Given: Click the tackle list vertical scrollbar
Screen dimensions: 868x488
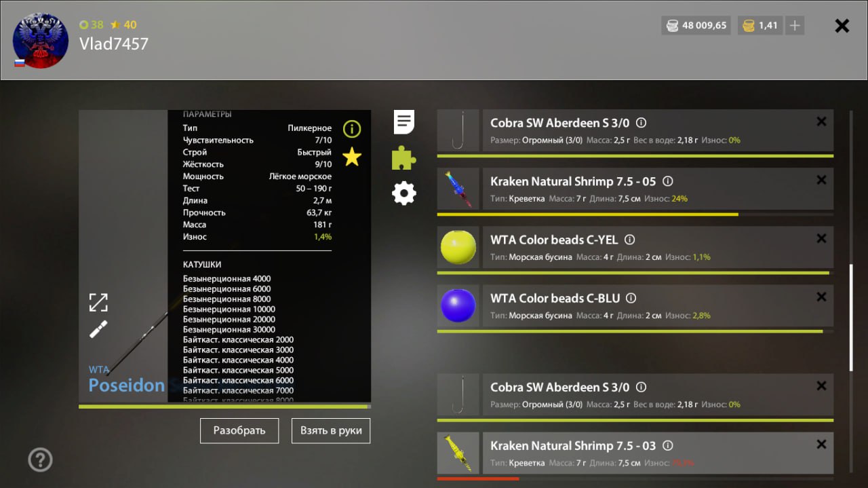Looking at the screenshot, I should coord(851,318).
